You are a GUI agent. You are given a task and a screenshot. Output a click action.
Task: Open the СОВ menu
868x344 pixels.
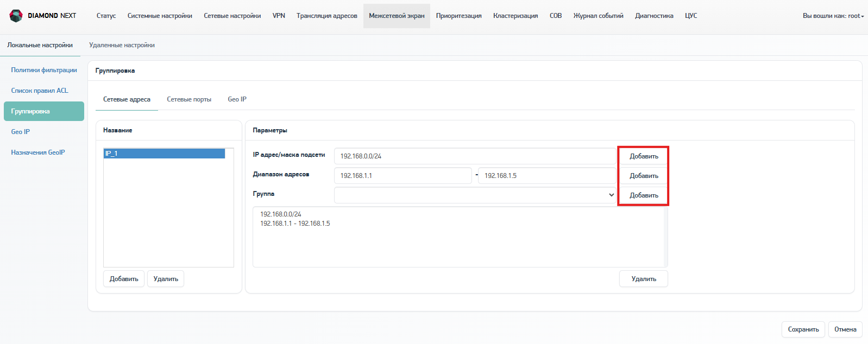coord(556,16)
